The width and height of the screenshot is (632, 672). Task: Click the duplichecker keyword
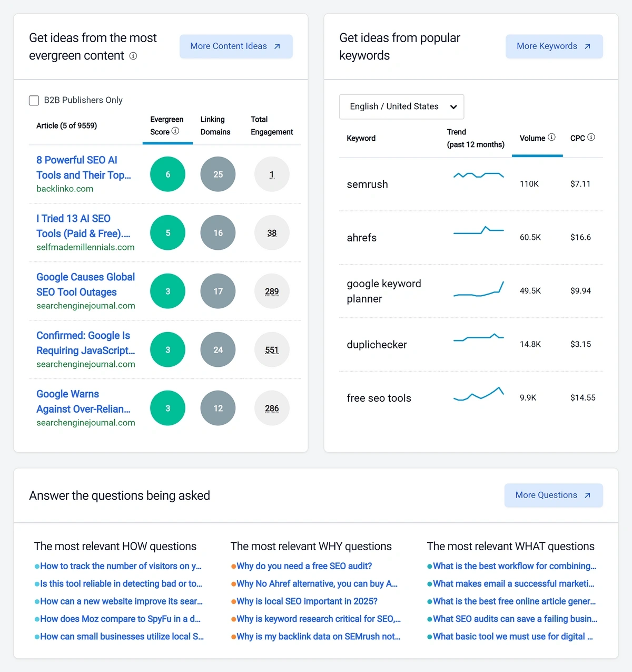(377, 345)
